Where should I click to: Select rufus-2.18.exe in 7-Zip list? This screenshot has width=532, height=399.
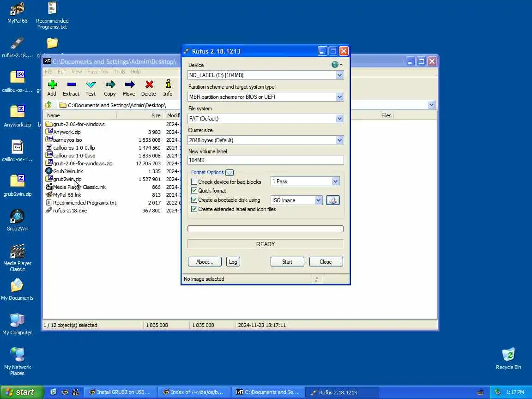coord(70,211)
